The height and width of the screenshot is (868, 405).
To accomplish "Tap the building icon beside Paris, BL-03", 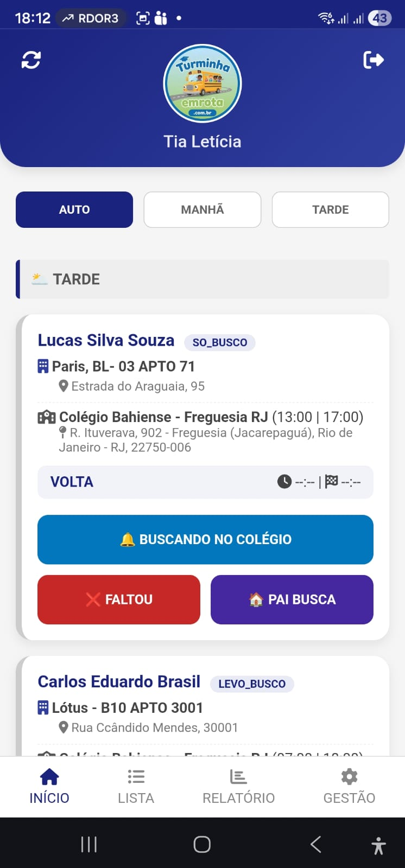I will 43,366.
